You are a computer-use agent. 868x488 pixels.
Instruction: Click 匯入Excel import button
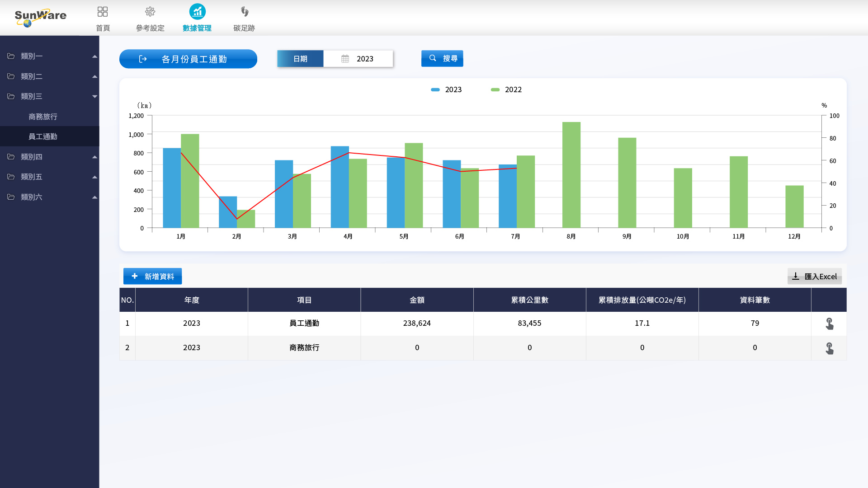click(x=814, y=276)
